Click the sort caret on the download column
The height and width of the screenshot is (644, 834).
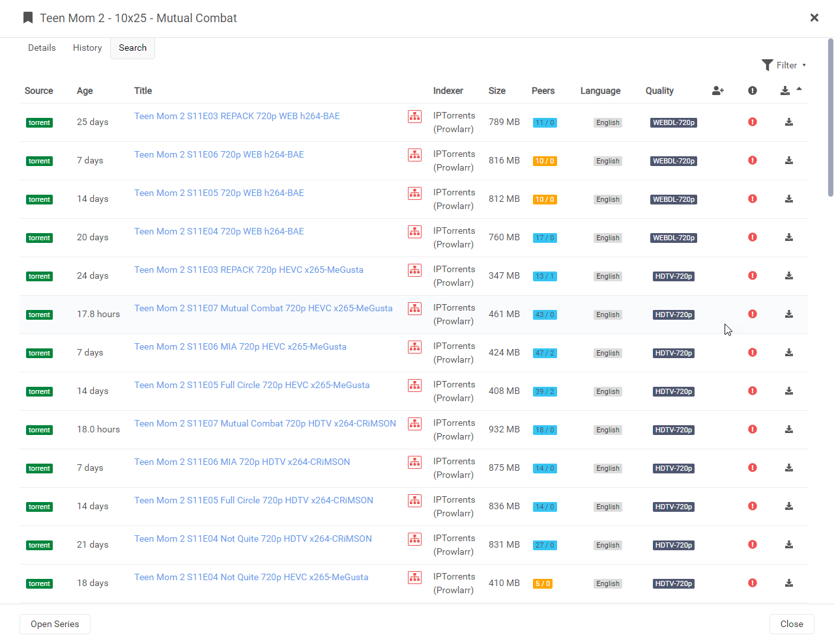click(799, 89)
